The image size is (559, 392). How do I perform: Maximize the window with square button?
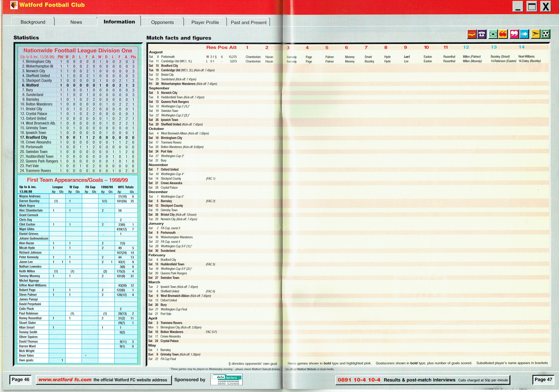coord(532,7)
